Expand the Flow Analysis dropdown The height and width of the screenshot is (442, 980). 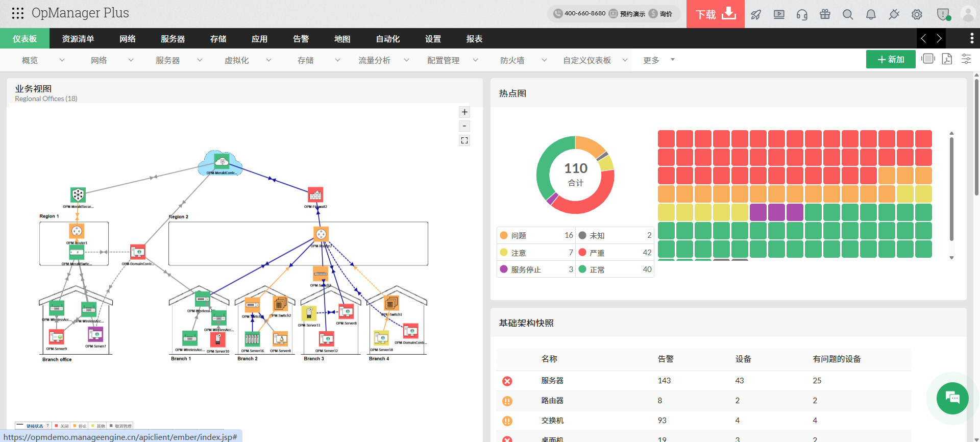(x=406, y=60)
